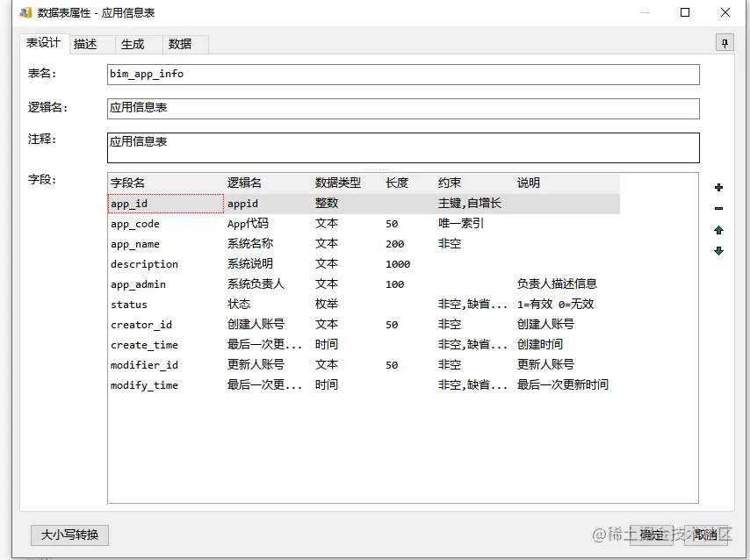Add a new field with the plus icon
The image size is (750, 560).
tap(718, 187)
